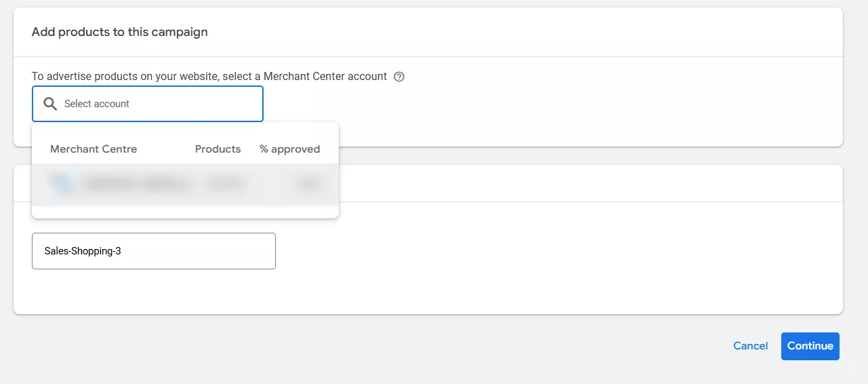The image size is (868, 384).
Task: Click the blurred account logo in dropdown row
Action: (x=62, y=184)
